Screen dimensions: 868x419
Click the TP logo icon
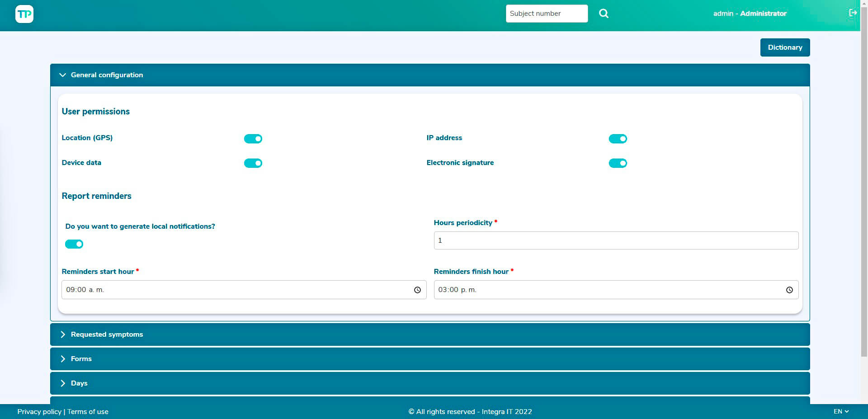coord(24,14)
